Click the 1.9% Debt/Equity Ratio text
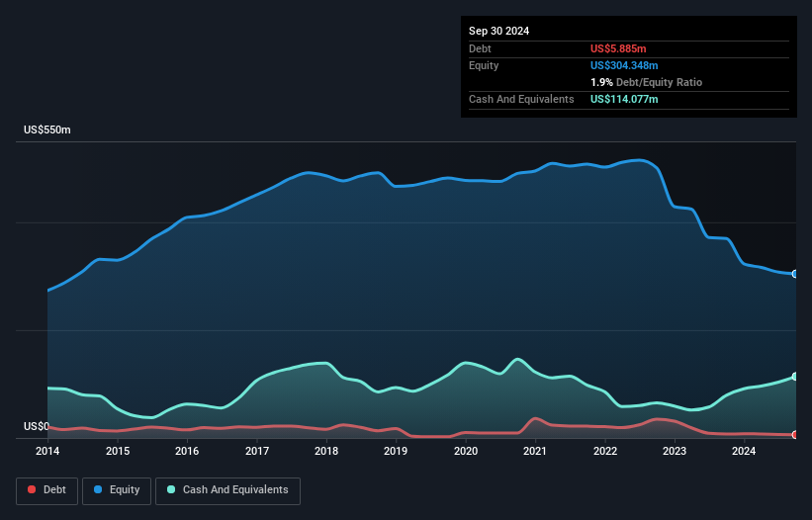This screenshot has width=812, height=520. point(646,82)
